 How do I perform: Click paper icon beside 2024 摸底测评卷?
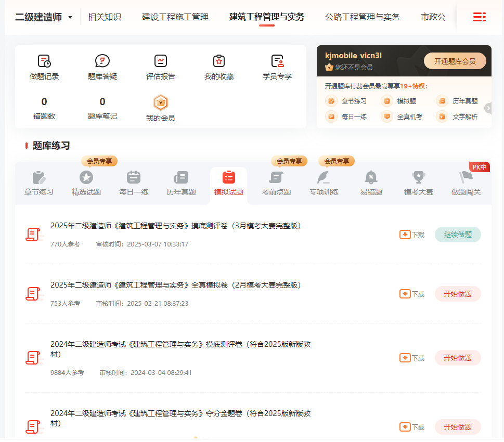click(34, 358)
